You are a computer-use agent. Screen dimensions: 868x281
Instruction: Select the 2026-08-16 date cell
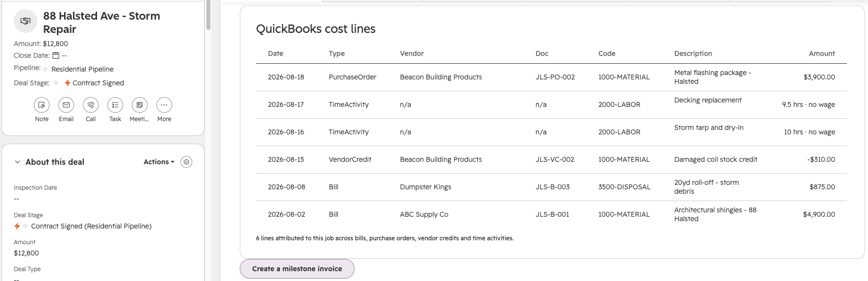(286, 132)
